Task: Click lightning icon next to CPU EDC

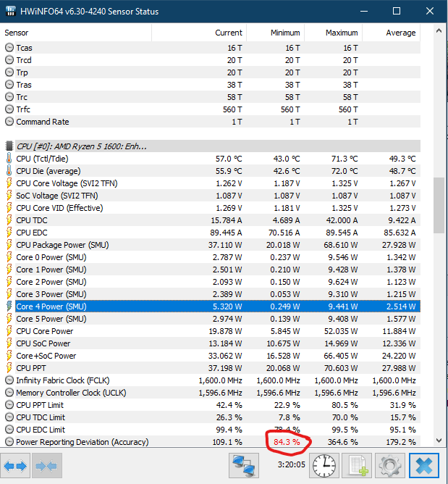Action: click(9, 233)
